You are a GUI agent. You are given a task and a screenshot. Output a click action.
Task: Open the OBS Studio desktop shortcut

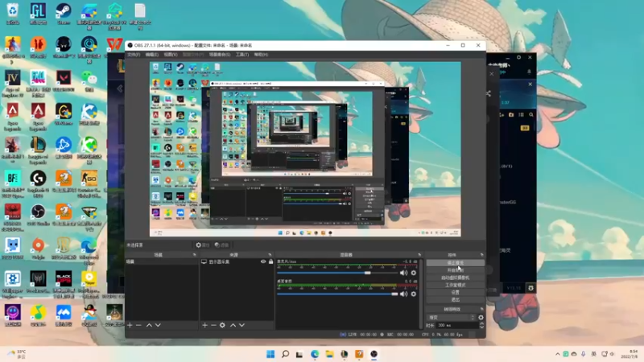[38, 215]
